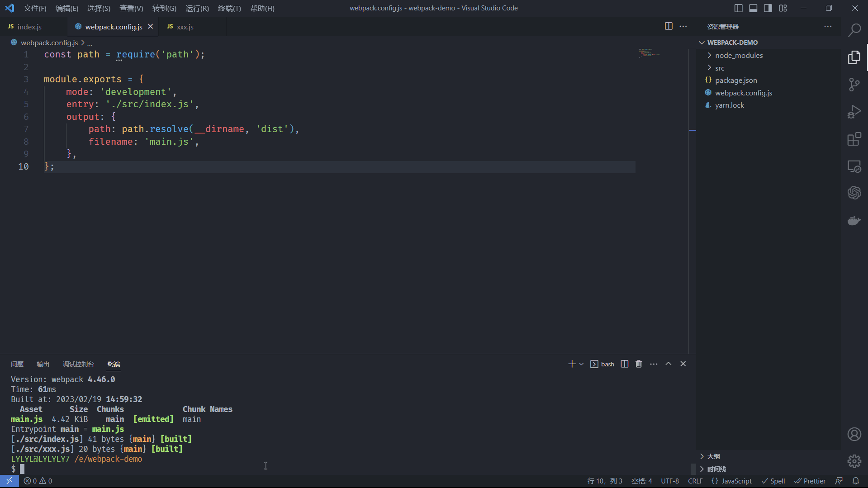The height and width of the screenshot is (488, 868).
Task: Click webpack.config.js breadcrumb item
Action: coord(49,43)
